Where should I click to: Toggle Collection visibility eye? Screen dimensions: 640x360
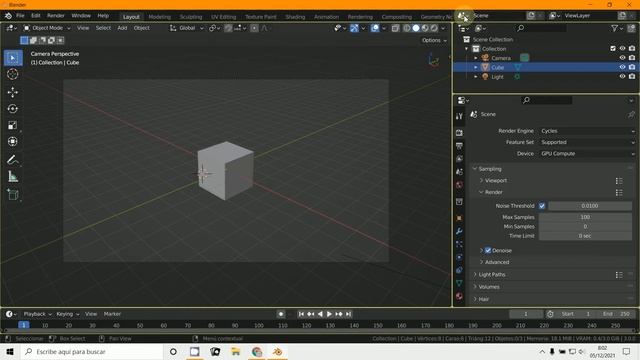622,49
